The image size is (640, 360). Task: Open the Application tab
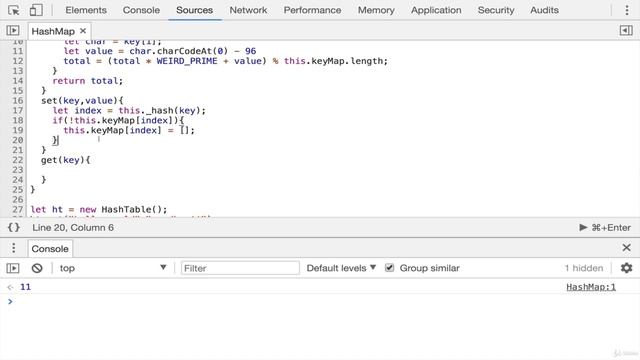(436, 10)
